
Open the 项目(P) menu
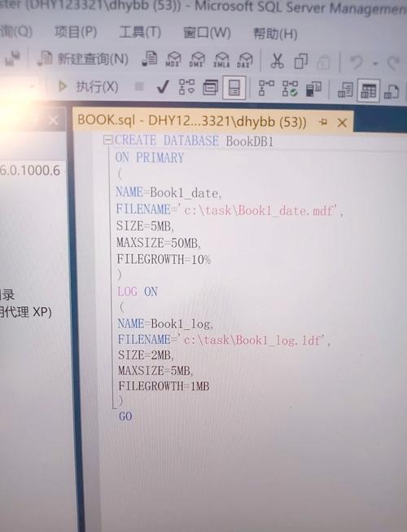[76, 33]
